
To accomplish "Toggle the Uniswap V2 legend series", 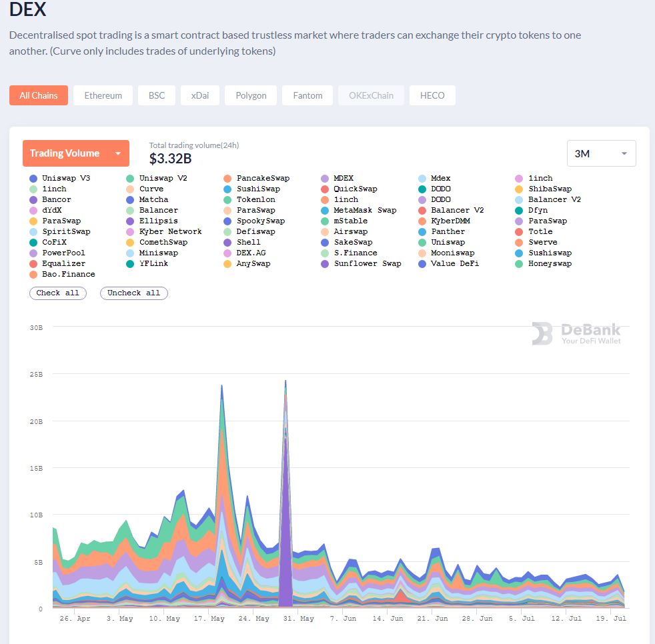I will tap(157, 178).
